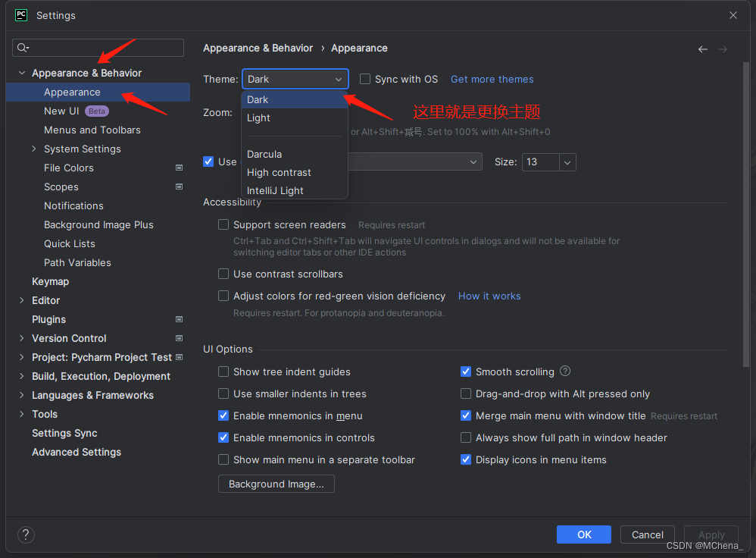Open the New UI settings page
Viewport: 756px width, 558px height.
(x=61, y=111)
